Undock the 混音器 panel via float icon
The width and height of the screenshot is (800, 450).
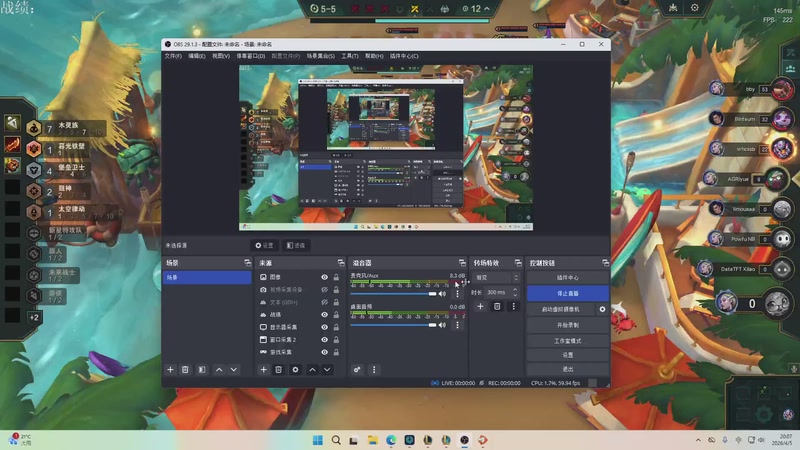coord(462,263)
